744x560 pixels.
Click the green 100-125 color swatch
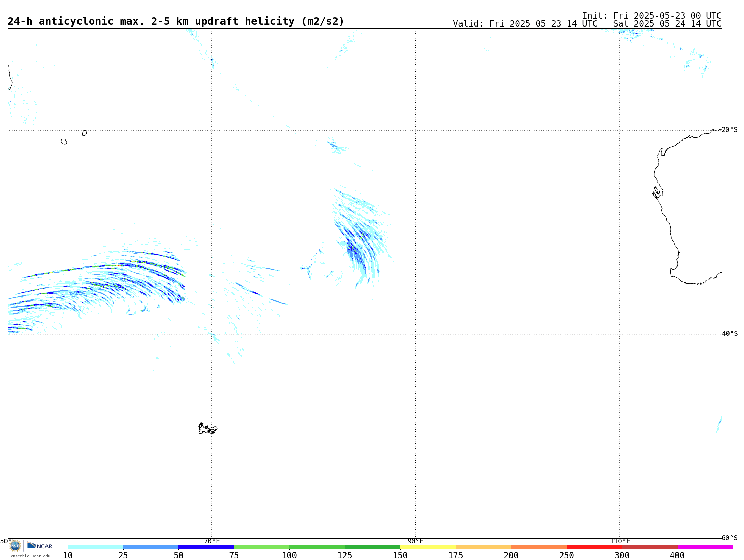point(317,547)
